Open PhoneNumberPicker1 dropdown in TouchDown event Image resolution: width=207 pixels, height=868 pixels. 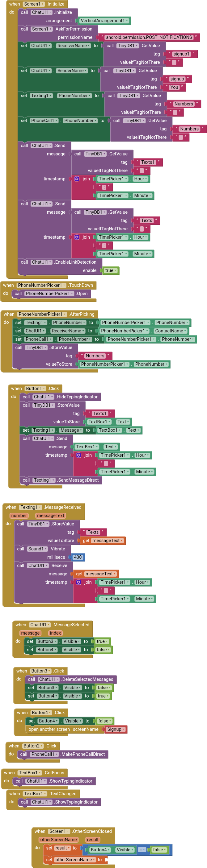41,286
